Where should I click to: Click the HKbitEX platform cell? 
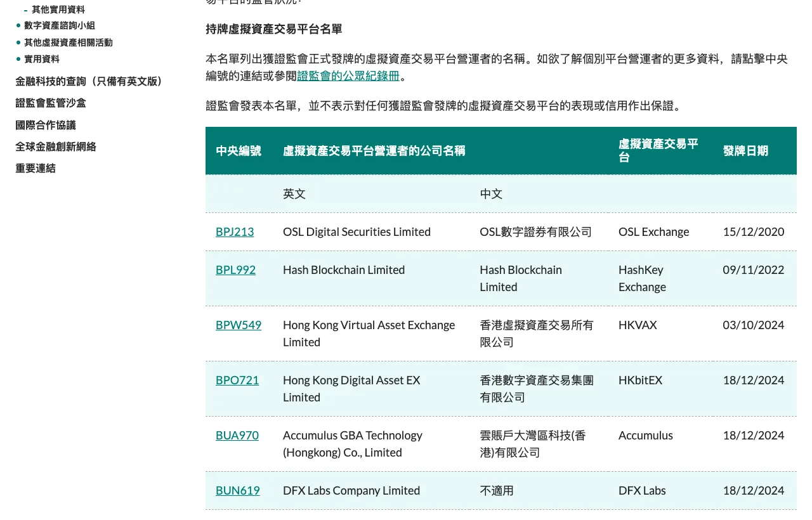pos(640,380)
